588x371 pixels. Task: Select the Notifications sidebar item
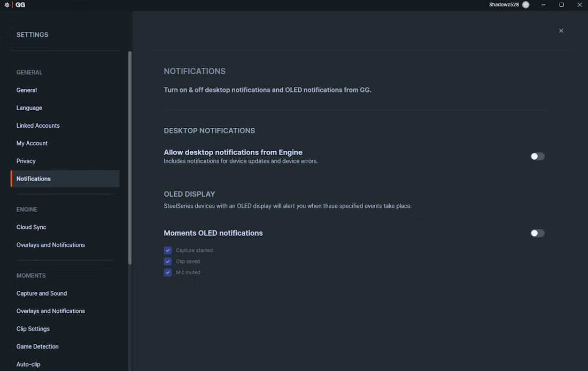click(x=65, y=179)
